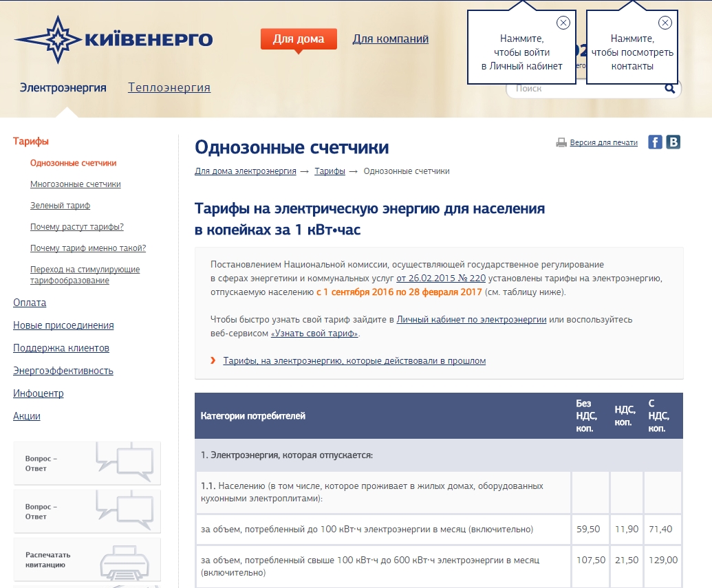Click the VKontakte share icon
The height and width of the screenshot is (588, 712).
pos(673,142)
